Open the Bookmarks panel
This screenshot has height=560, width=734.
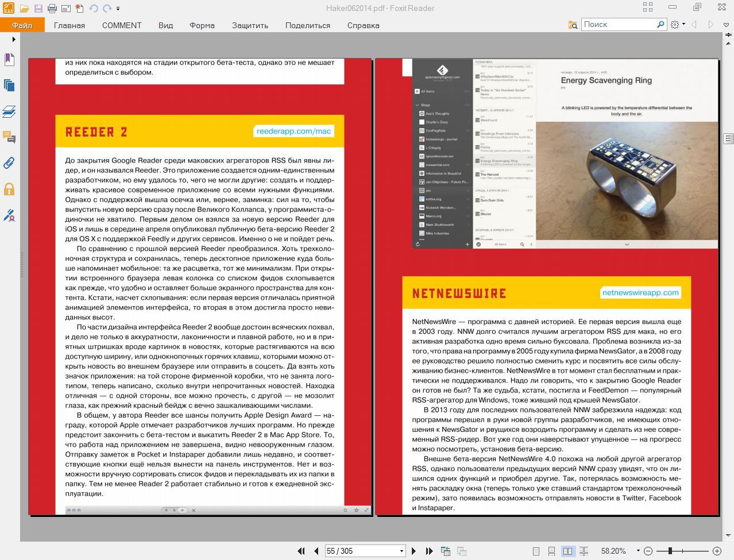coord(9,60)
